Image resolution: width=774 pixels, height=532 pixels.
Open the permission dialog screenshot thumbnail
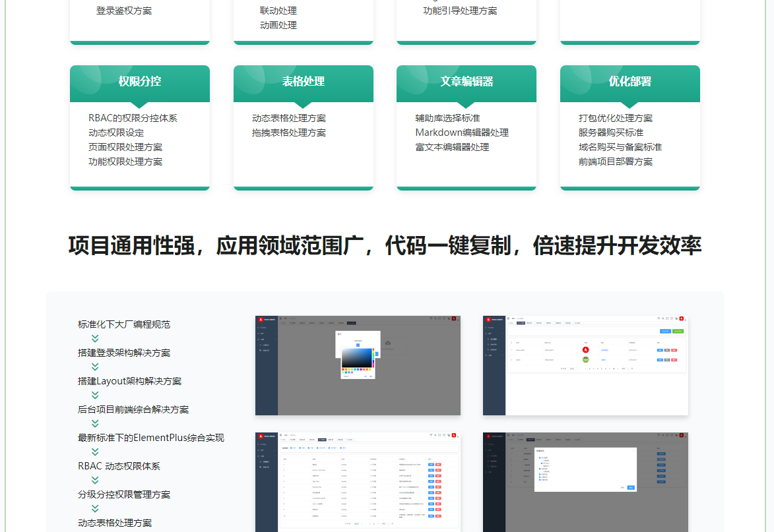585,481
